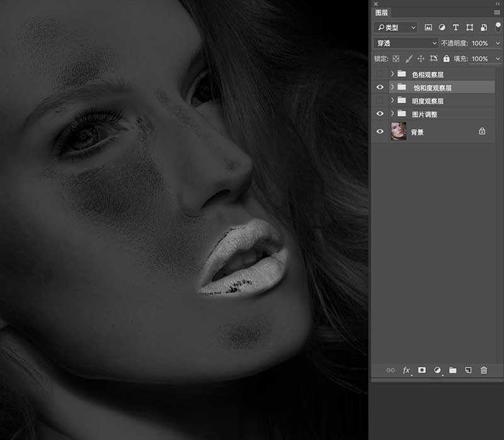The width and height of the screenshot is (504, 440).
Task: Expand the 图片调整 group
Action: tap(392, 114)
